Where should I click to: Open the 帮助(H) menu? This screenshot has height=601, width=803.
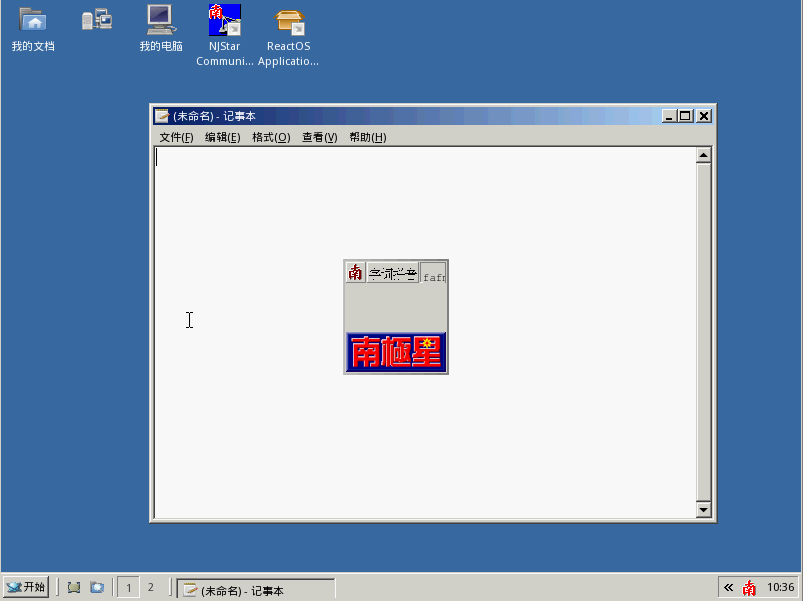pyautogui.click(x=368, y=137)
